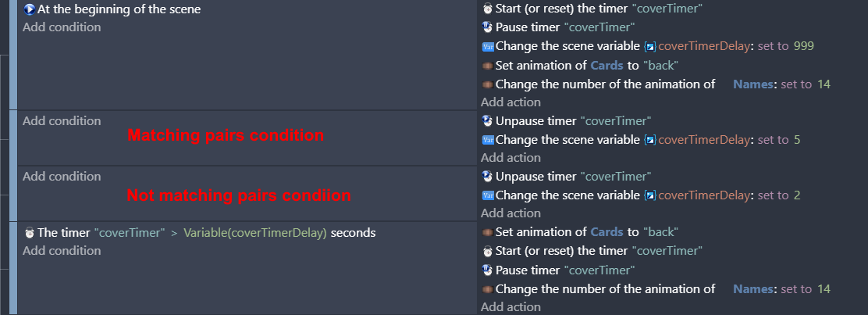Viewport: 868px width, 315px height.
Task: Click the red 'Matching pairs condition' label
Action: coord(226,135)
